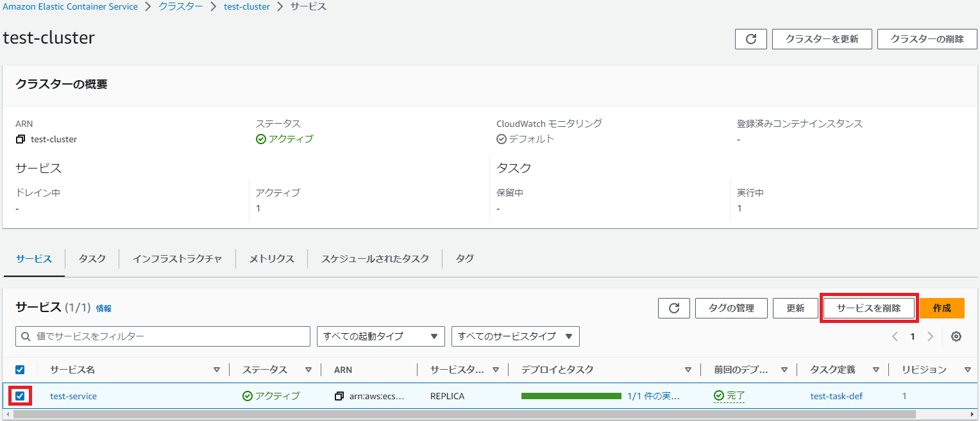
Task: Uncheck the test-service row checkbox
Action: (x=20, y=396)
